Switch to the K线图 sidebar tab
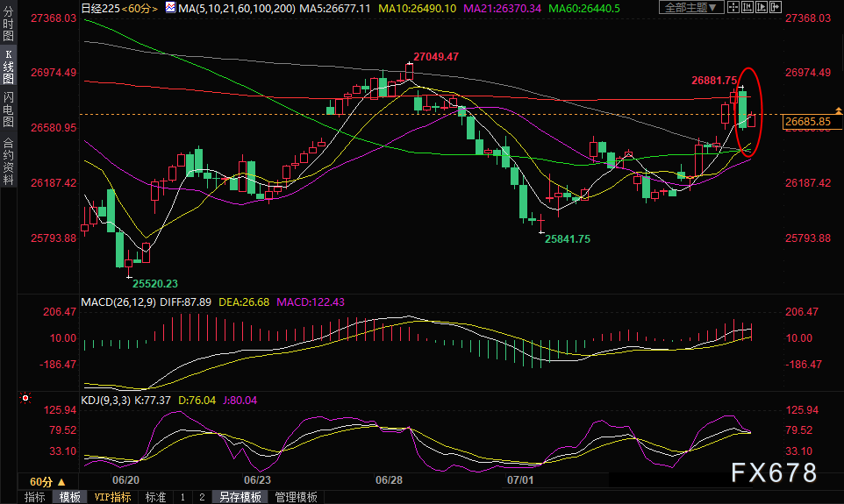This screenshot has height=504, width=844. click(x=8, y=67)
